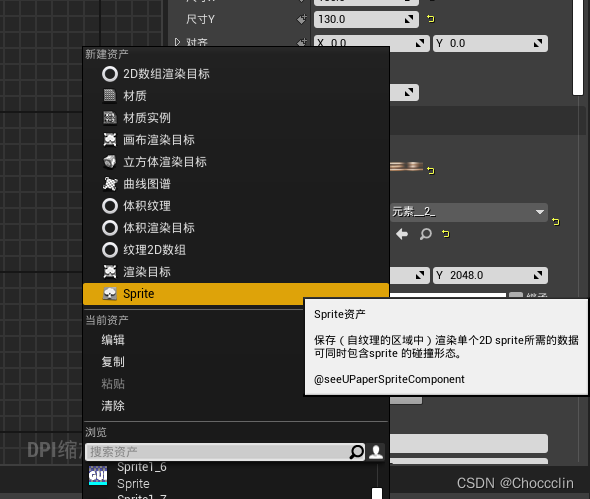Click the 体积渲染目标 circle icon
This screenshot has width=590, height=499.
(110, 228)
